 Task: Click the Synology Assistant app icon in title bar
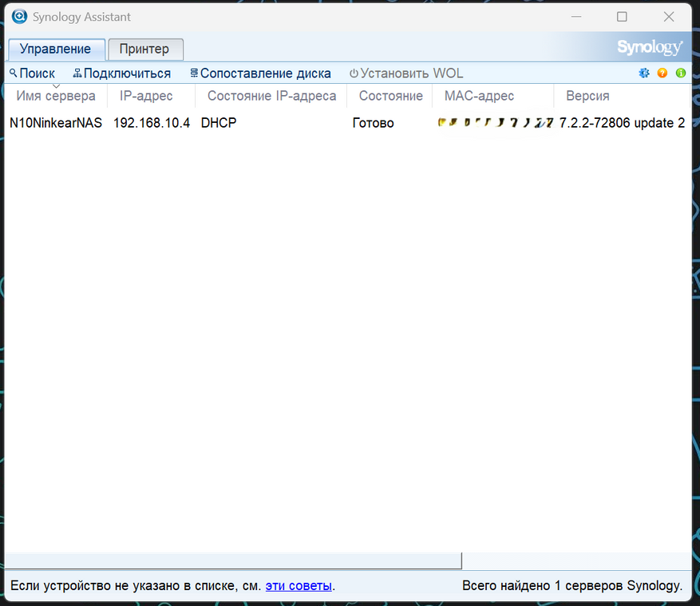click(x=19, y=17)
